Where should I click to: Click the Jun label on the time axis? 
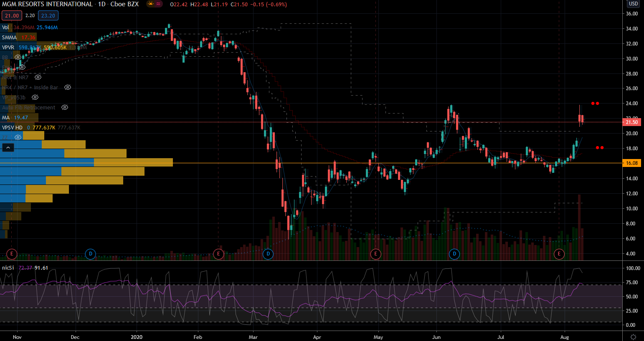[x=436, y=337]
